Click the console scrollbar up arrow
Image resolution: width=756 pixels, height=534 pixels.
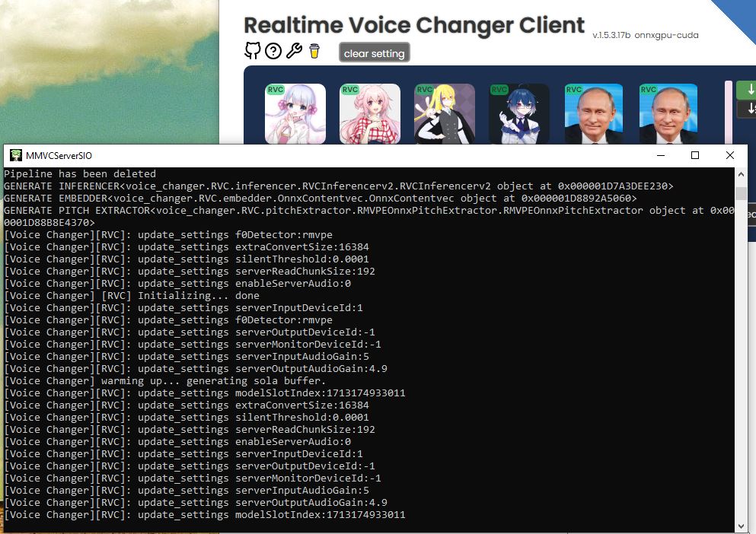(x=741, y=174)
